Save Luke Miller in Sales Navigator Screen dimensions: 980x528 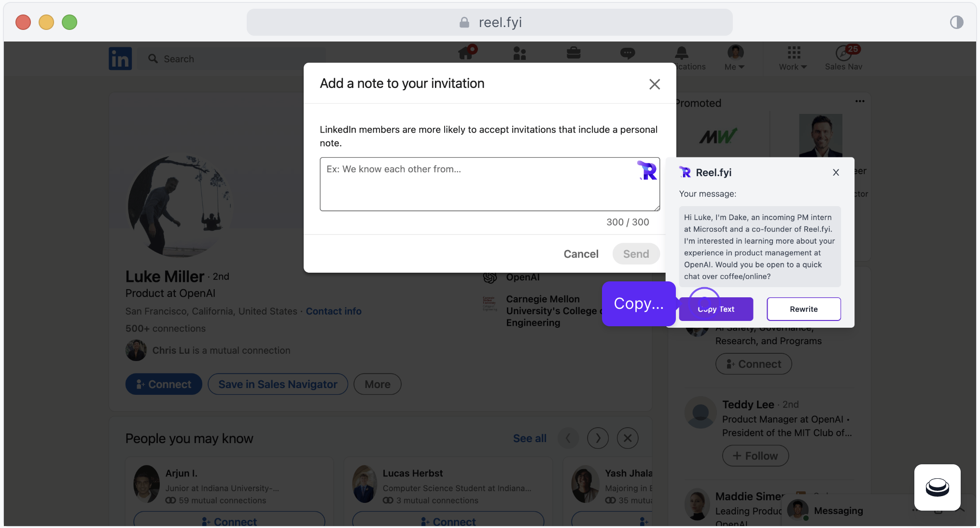tap(278, 384)
